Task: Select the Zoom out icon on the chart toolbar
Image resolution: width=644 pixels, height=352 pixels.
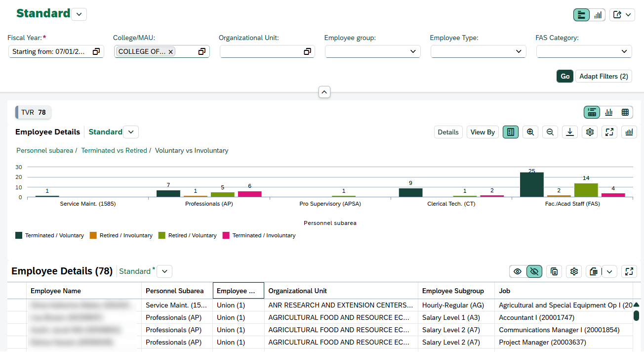Action: tap(550, 132)
